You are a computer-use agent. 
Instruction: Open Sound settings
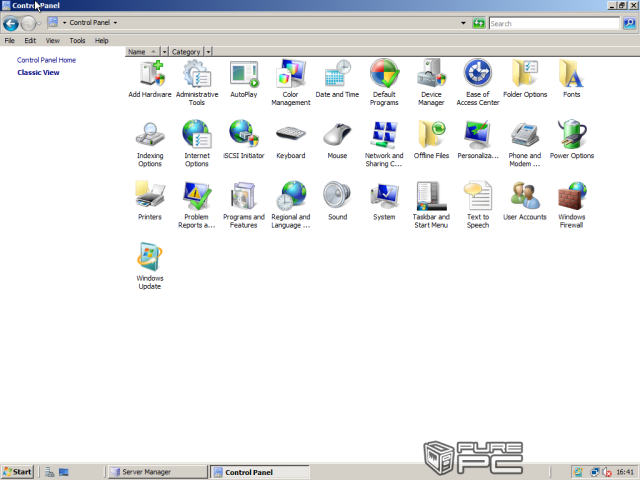(337, 202)
